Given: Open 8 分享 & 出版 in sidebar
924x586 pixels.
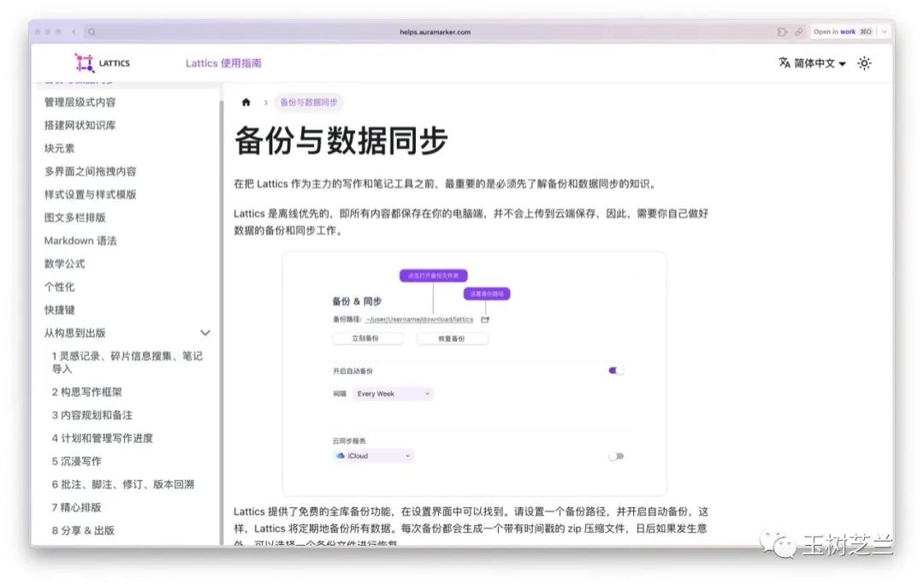Looking at the screenshot, I should click(x=83, y=530).
